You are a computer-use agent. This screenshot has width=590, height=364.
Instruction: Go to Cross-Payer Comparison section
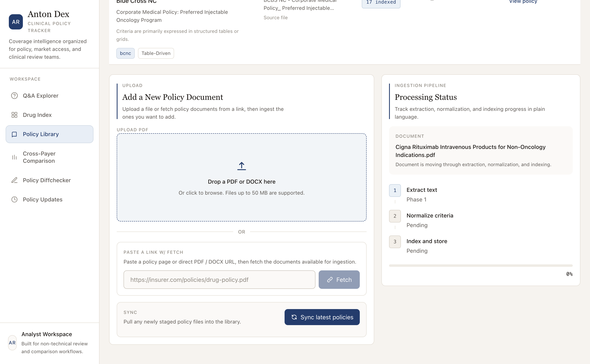point(39,157)
